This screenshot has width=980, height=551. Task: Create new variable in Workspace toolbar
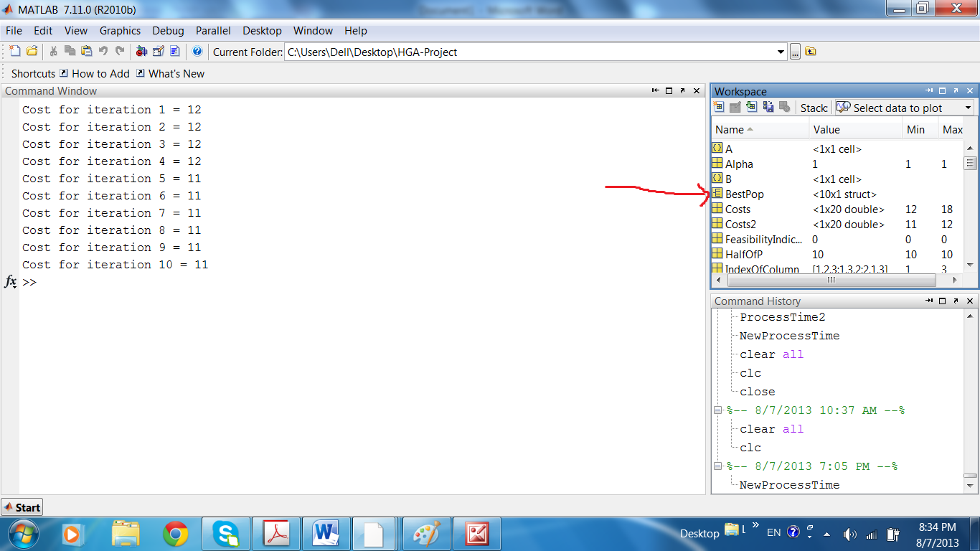point(719,107)
